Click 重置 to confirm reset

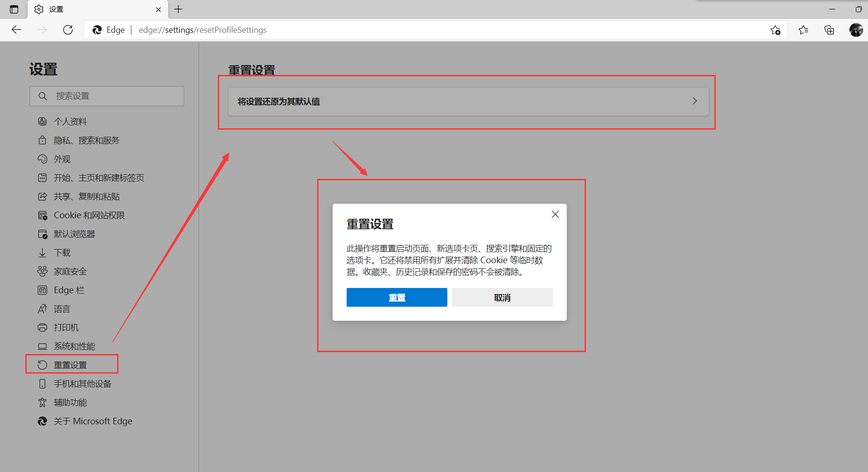tap(397, 297)
